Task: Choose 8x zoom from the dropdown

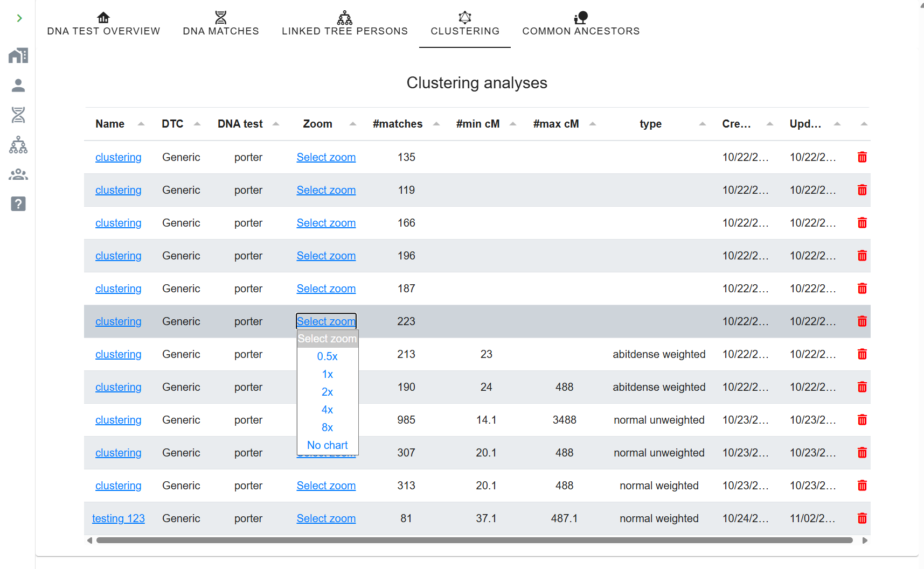Action: [x=328, y=427]
